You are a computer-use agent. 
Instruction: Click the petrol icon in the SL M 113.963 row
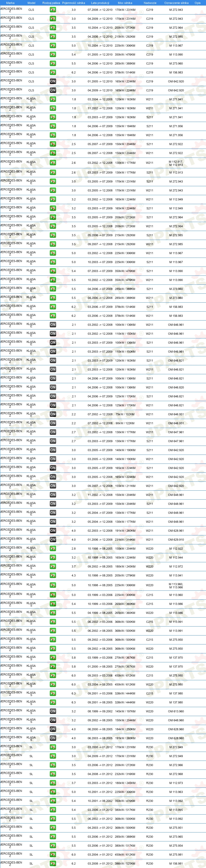[53, 792]
